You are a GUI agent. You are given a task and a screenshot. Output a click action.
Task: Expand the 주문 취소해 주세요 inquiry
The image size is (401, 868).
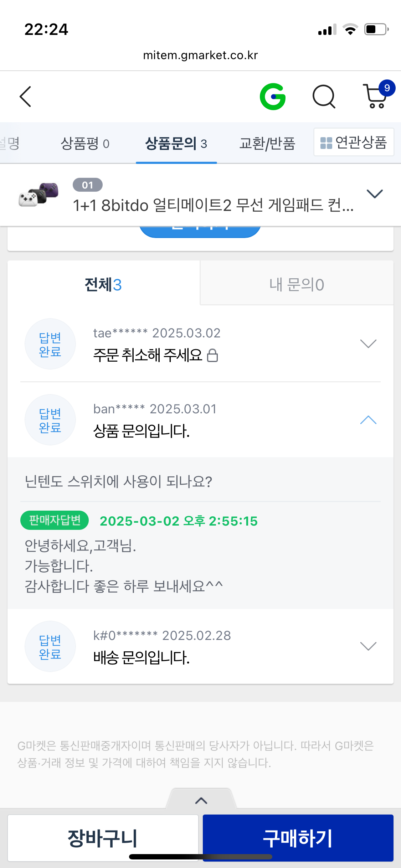[368, 344]
